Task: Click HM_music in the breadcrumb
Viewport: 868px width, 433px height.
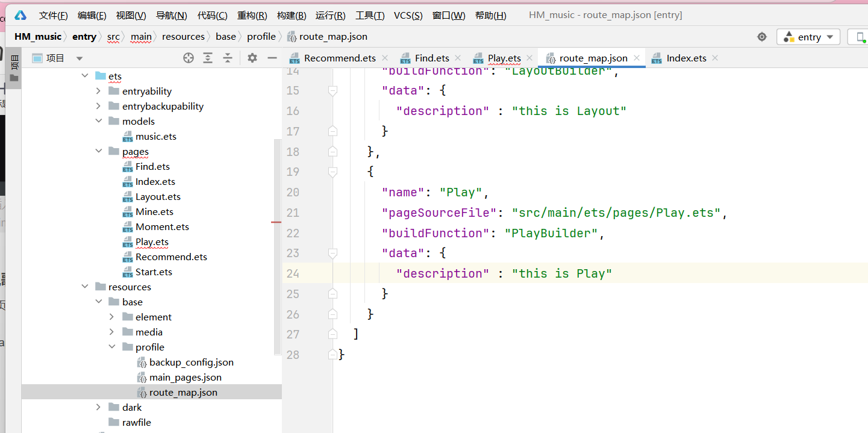Action: coord(38,37)
